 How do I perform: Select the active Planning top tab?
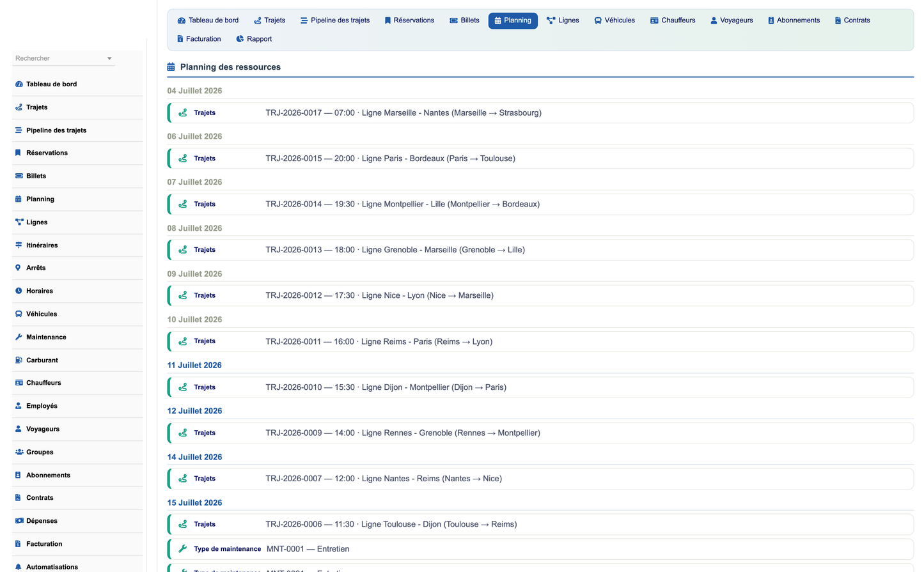[513, 20]
